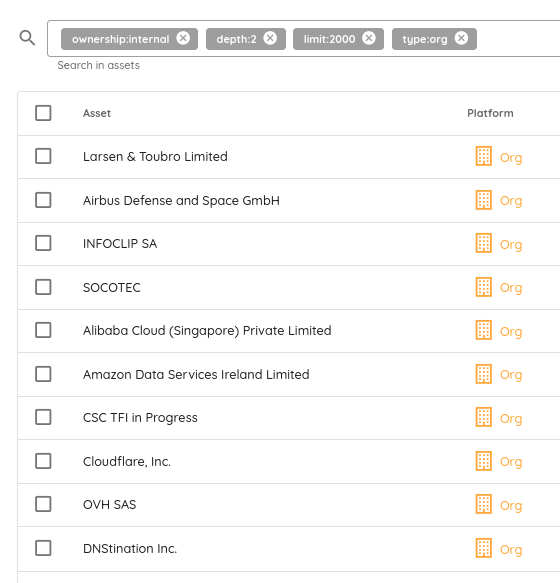Screen dimensions: 560x583
Task: Sort by the Platform column header
Action: pos(490,113)
